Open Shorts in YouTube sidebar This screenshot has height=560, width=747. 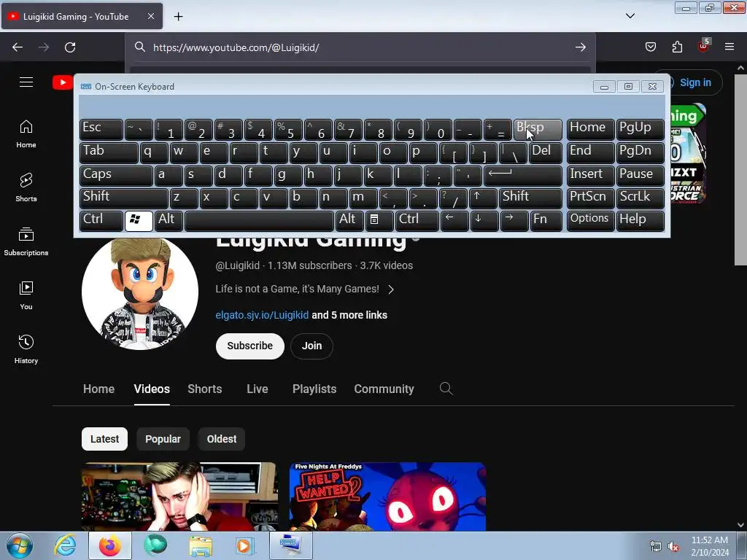click(26, 187)
